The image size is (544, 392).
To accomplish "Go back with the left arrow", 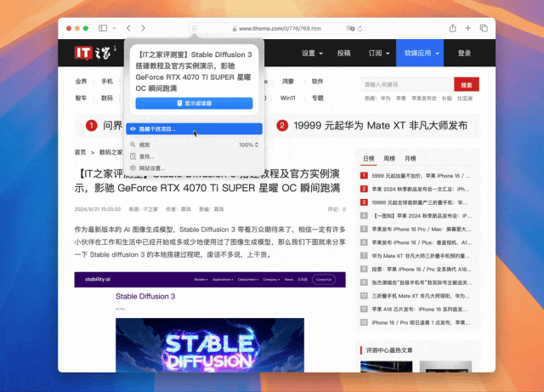I will 128,28.
